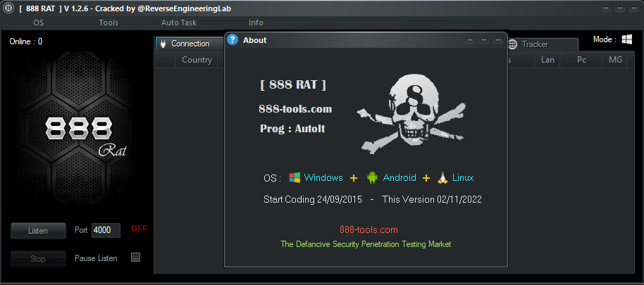
Task: Click the Pc column header
Action: click(581, 60)
